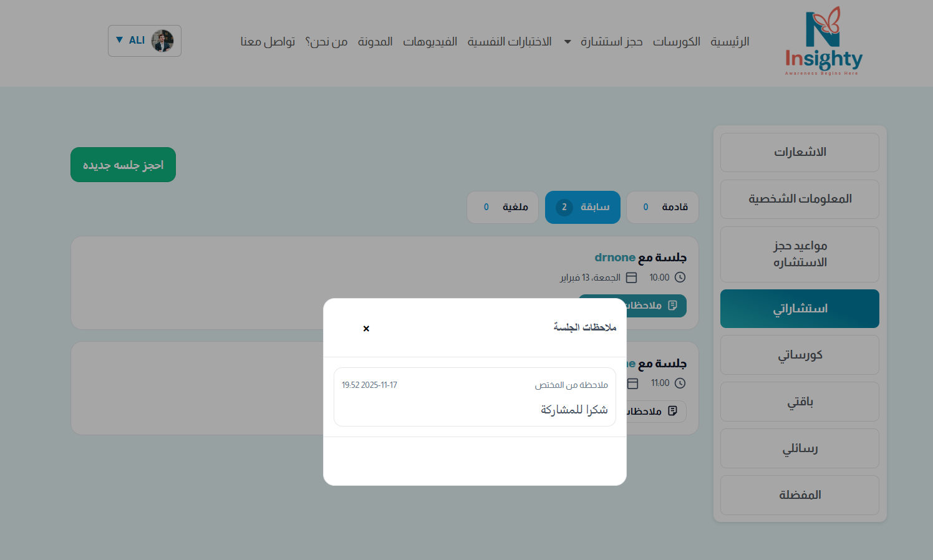Click notes icon in second session's ملاحظات button

(x=672, y=411)
